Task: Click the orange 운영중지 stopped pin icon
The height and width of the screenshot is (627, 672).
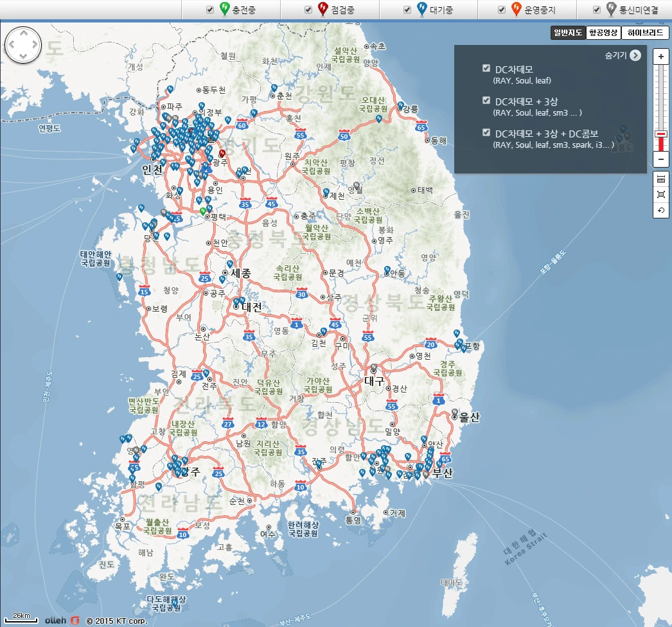Action: 517,8
